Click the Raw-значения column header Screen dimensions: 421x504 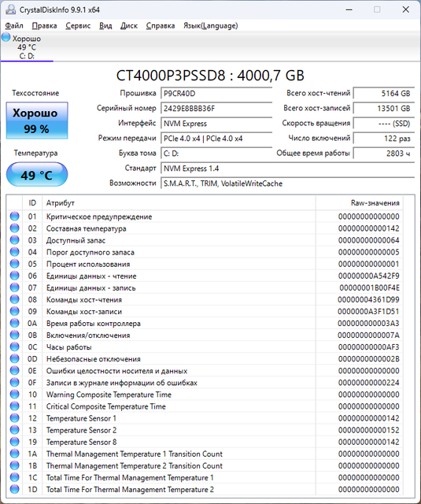tap(359, 203)
